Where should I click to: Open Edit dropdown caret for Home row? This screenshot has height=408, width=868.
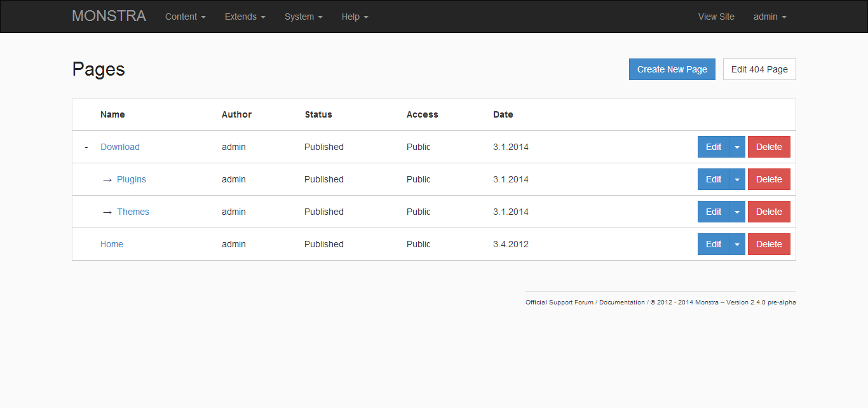coord(737,244)
